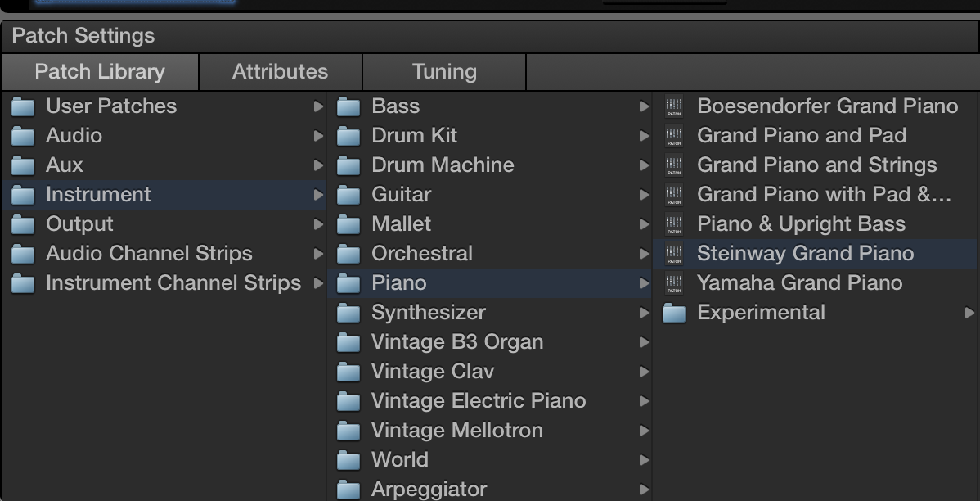Click the patch icon beside Yamaha Grand Piano
980x501 pixels.
(x=674, y=282)
